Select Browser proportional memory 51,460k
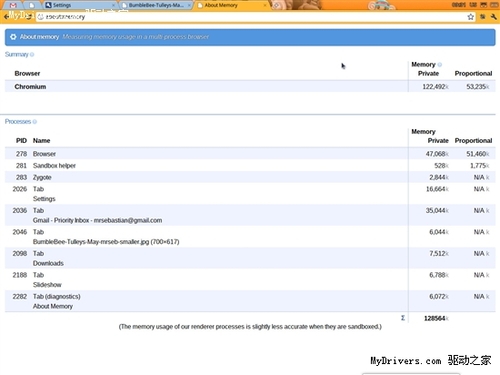Image resolution: width=500 pixels, height=375 pixels. 478,154
